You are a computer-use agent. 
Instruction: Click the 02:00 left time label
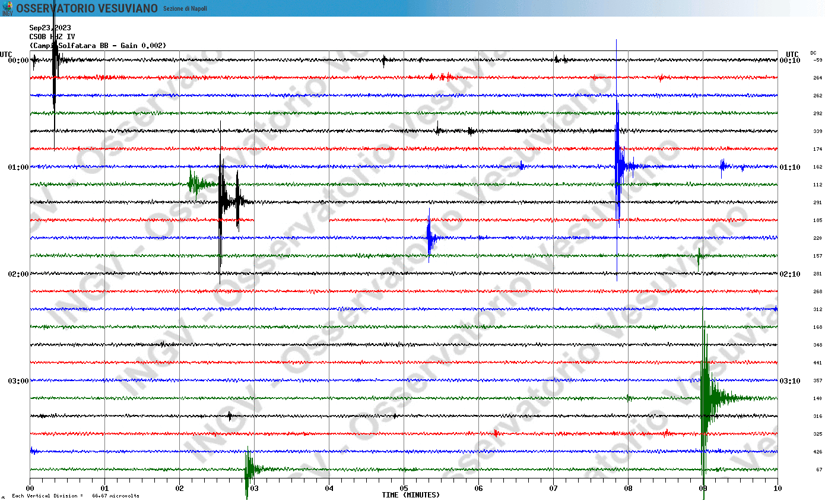pos(18,274)
